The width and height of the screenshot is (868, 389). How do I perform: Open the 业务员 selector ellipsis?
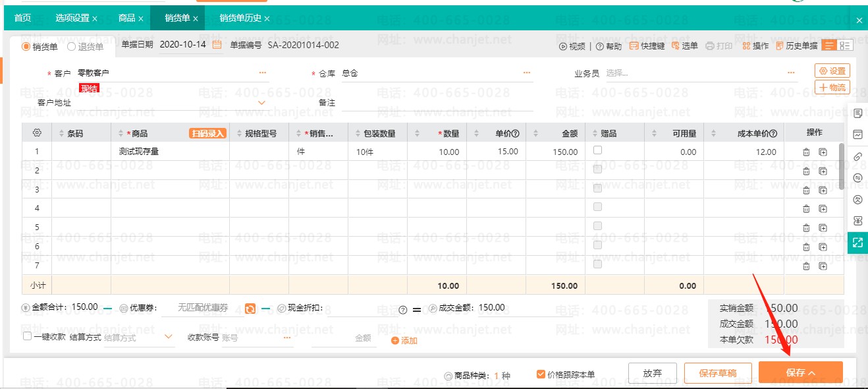[x=790, y=73]
